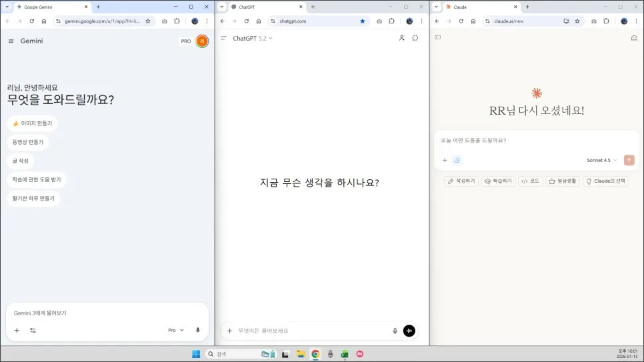Reload the Gemini browser page
The width and height of the screenshot is (644, 362).
click(x=31, y=21)
